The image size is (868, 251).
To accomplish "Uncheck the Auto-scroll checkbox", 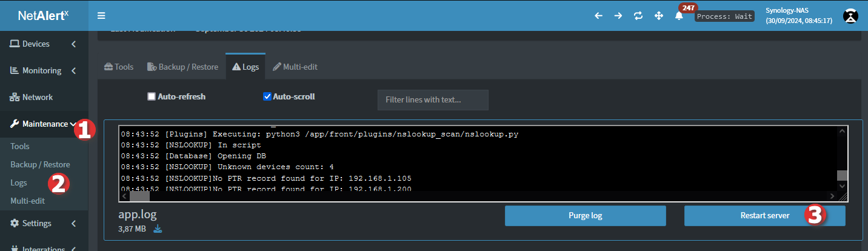I will coord(267,96).
